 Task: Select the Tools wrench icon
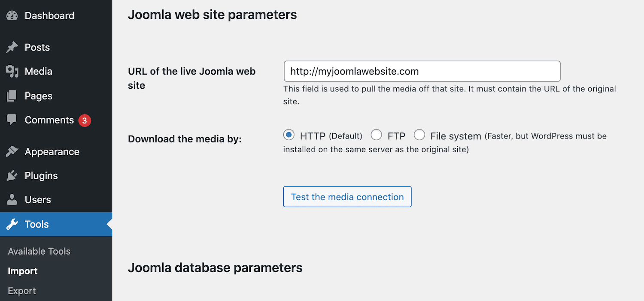(x=12, y=224)
